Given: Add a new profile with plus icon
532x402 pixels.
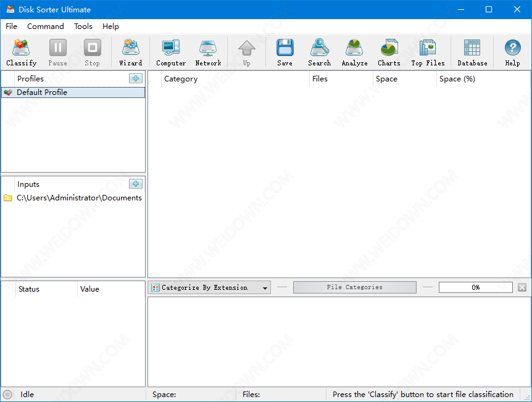Looking at the screenshot, I should point(136,78).
